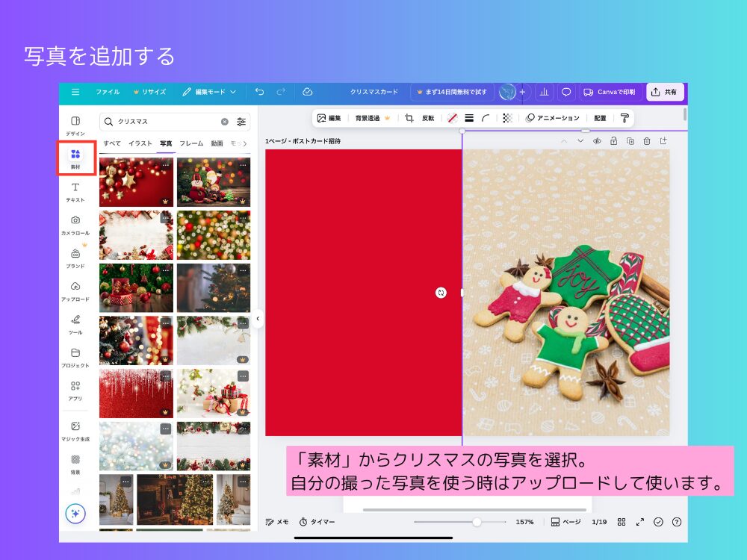Open the アップロード panel
The image size is (747, 560).
coord(77,291)
